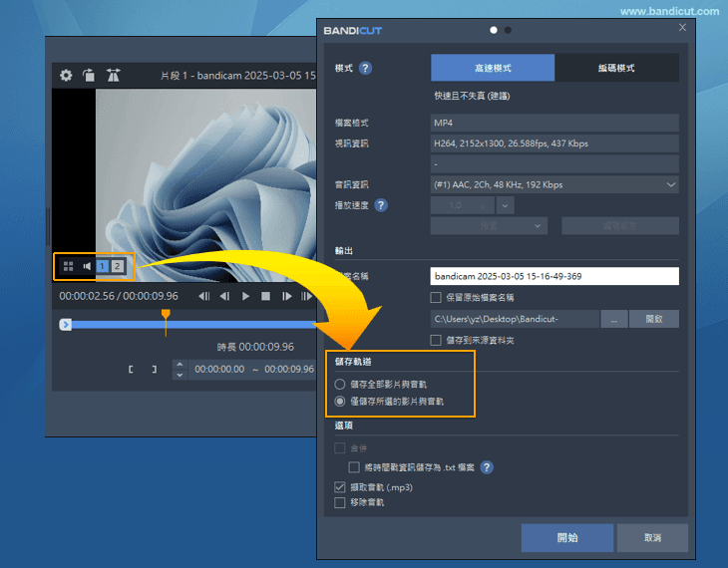Toggle the 合併 checkbox

[x=340, y=447]
